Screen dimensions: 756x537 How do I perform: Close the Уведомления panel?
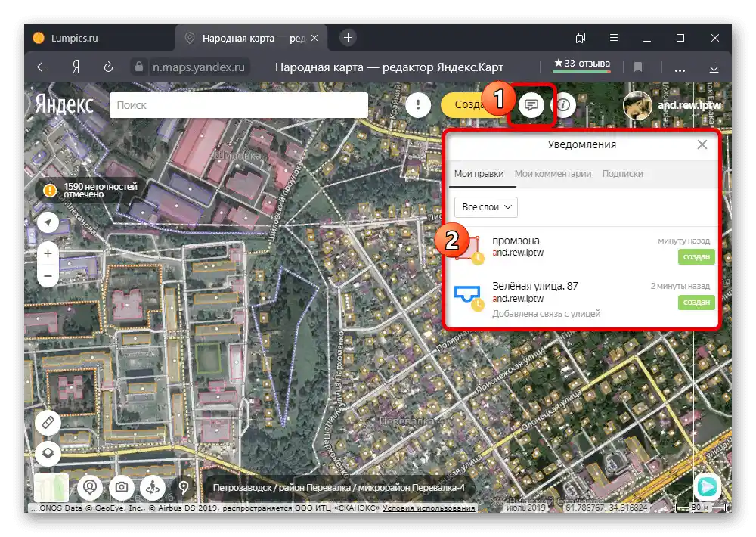click(x=702, y=144)
